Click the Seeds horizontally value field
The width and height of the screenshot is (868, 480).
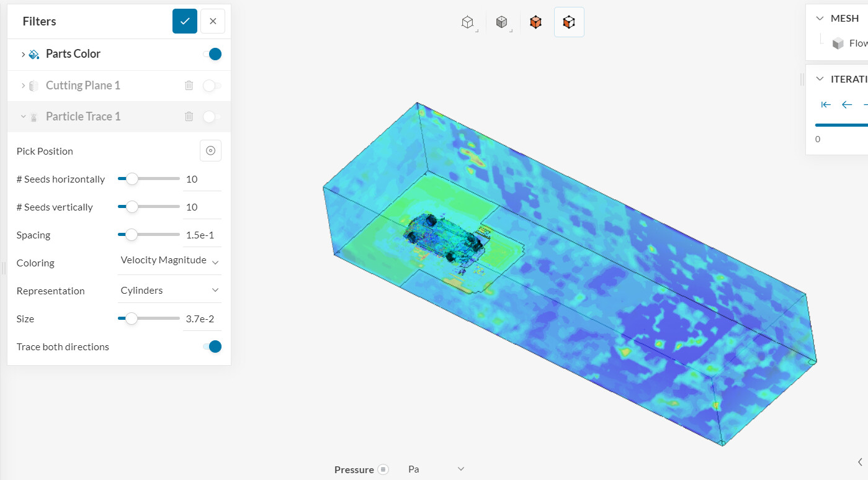coord(202,179)
